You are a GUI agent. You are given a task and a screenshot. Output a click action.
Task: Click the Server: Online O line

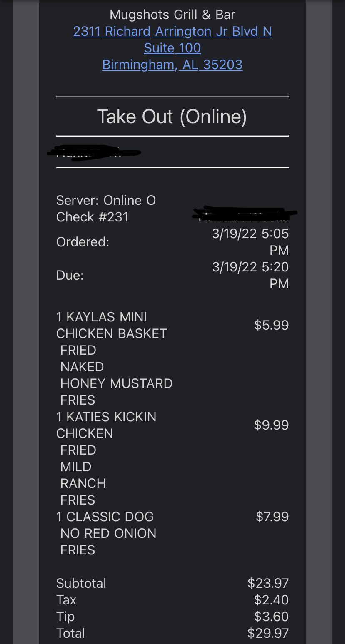tap(106, 200)
